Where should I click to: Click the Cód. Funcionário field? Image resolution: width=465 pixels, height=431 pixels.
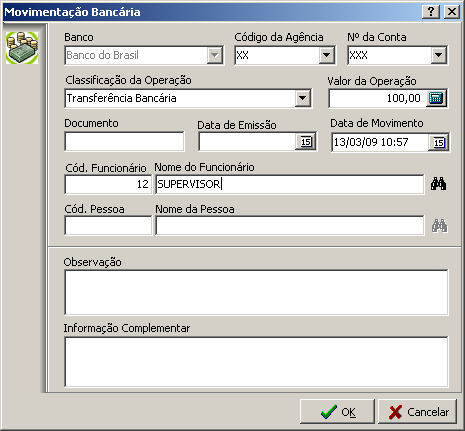(x=108, y=184)
